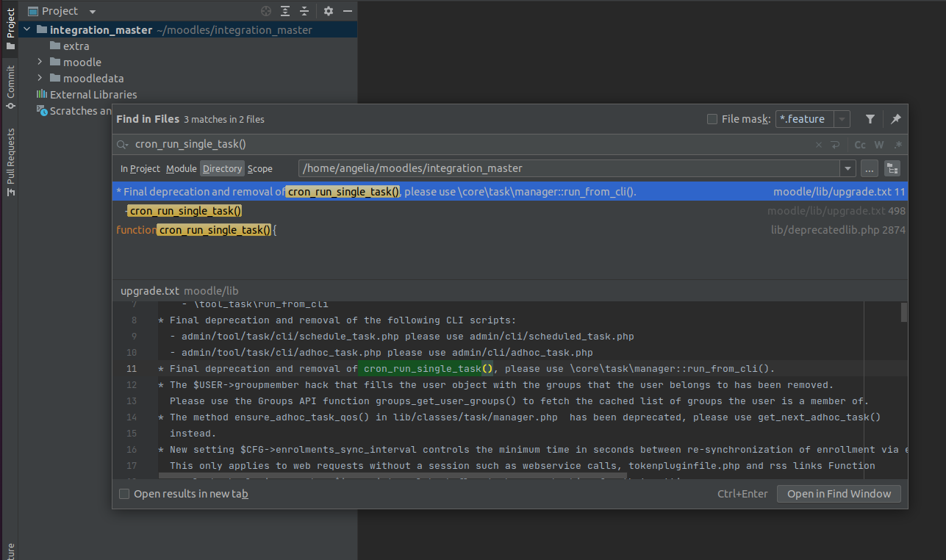
Task: Click the recursive directory search icon
Action: click(x=892, y=168)
